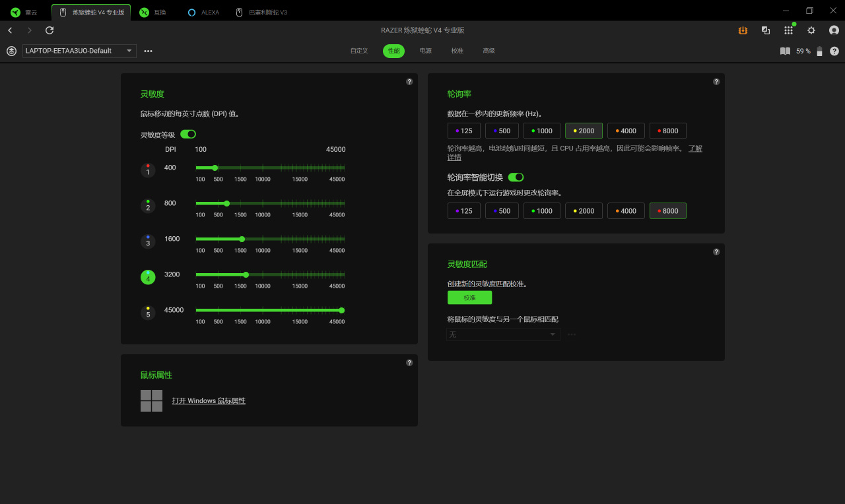The height and width of the screenshot is (504, 845).
Task: Click the overlapping windows icon in top bar
Action: point(766,30)
